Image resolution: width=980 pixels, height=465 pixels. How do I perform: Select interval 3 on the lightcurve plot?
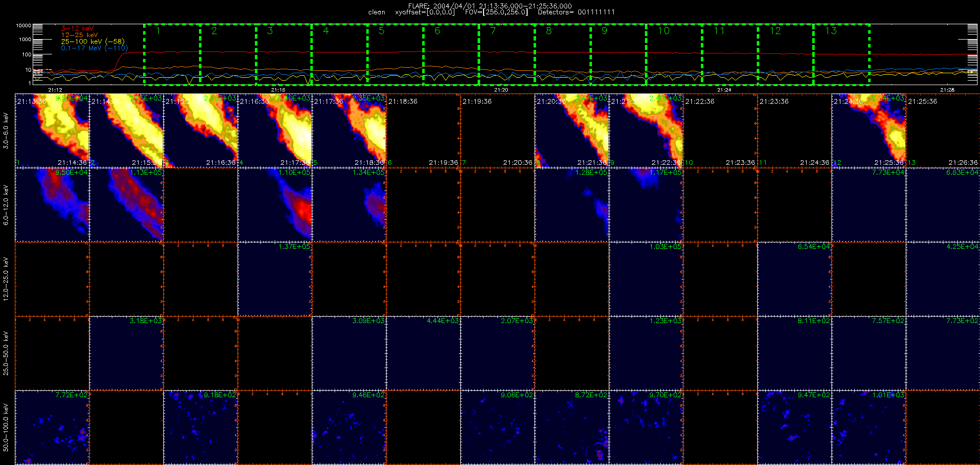[x=284, y=54]
